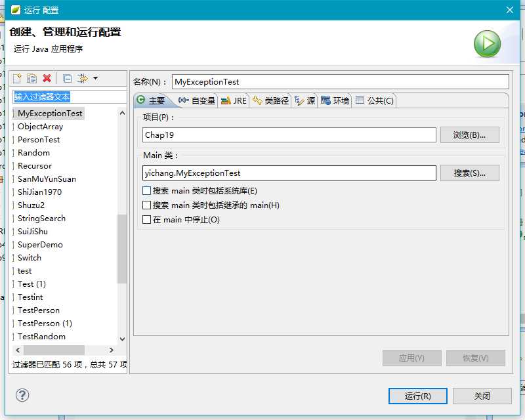Viewport: 525px width, 420px height.
Task: Select PersonTest configuration
Action: click(39, 140)
